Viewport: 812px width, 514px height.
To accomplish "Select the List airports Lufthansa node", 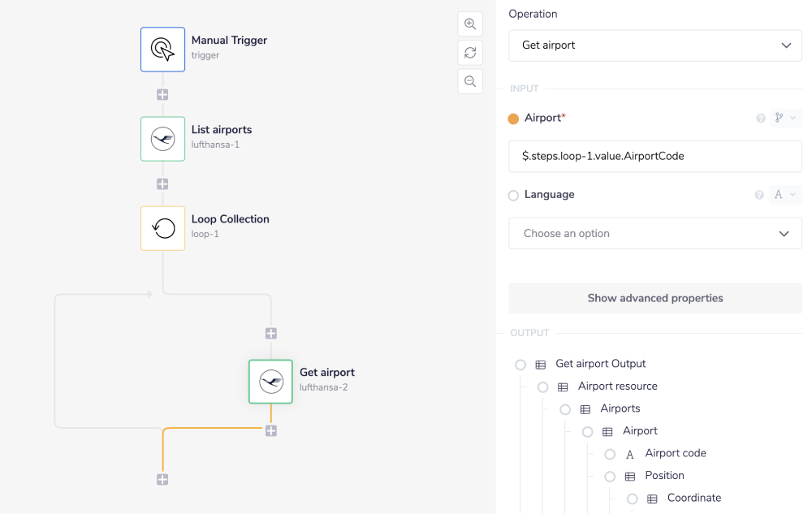I will pos(162,139).
